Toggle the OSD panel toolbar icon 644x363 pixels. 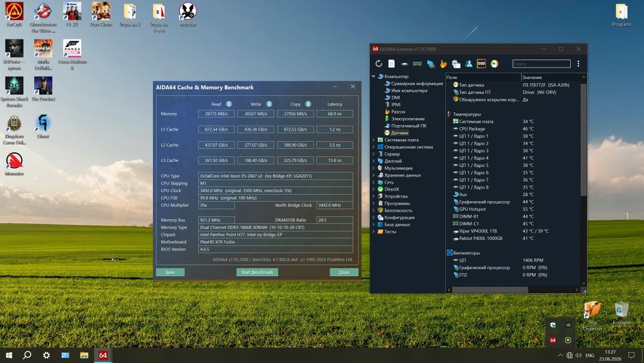(481, 64)
